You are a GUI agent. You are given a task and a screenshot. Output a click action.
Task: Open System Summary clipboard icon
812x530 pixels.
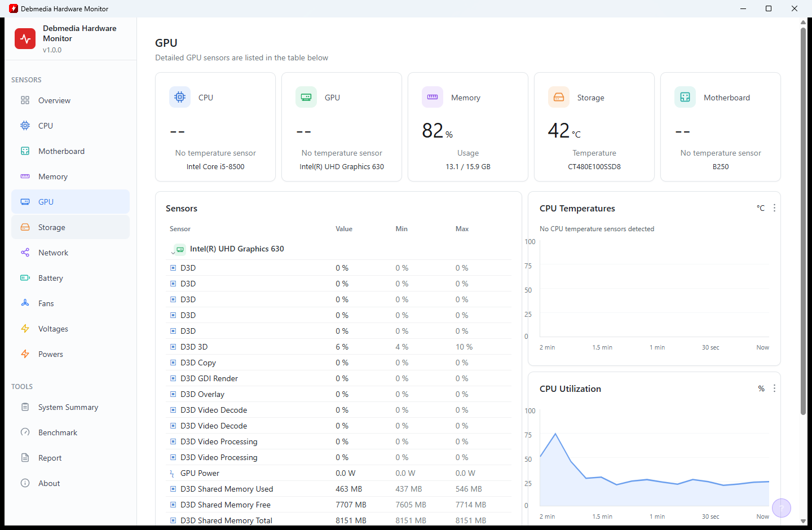25,407
